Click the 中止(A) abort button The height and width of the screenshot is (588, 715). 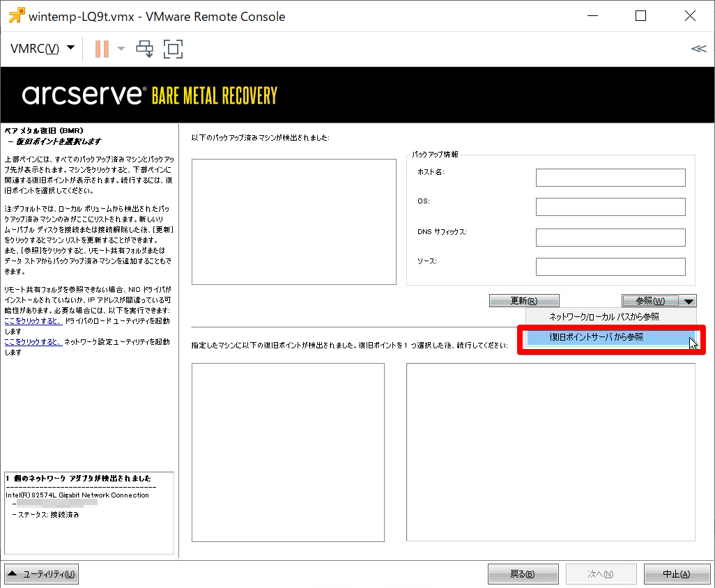pos(677,574)
